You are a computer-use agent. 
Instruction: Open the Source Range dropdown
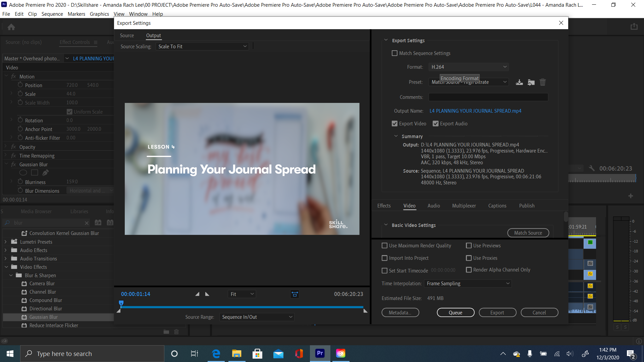[x=257, y=317]
